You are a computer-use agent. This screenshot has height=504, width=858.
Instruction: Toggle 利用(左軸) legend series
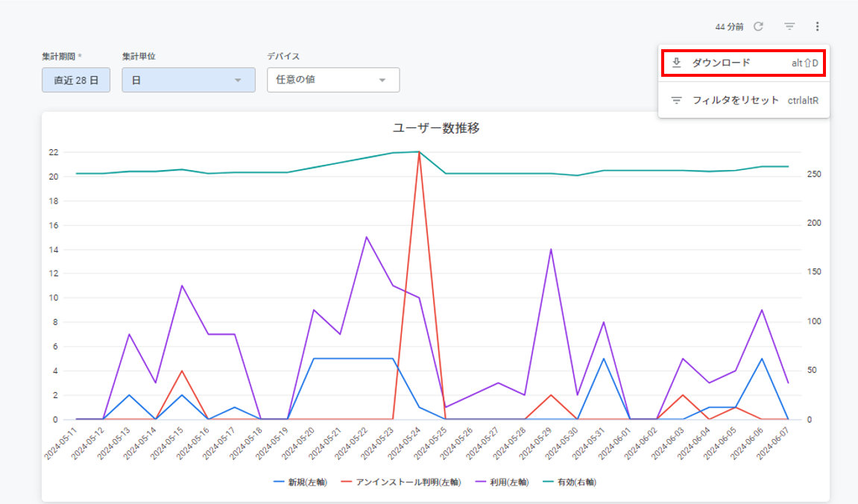502,482
